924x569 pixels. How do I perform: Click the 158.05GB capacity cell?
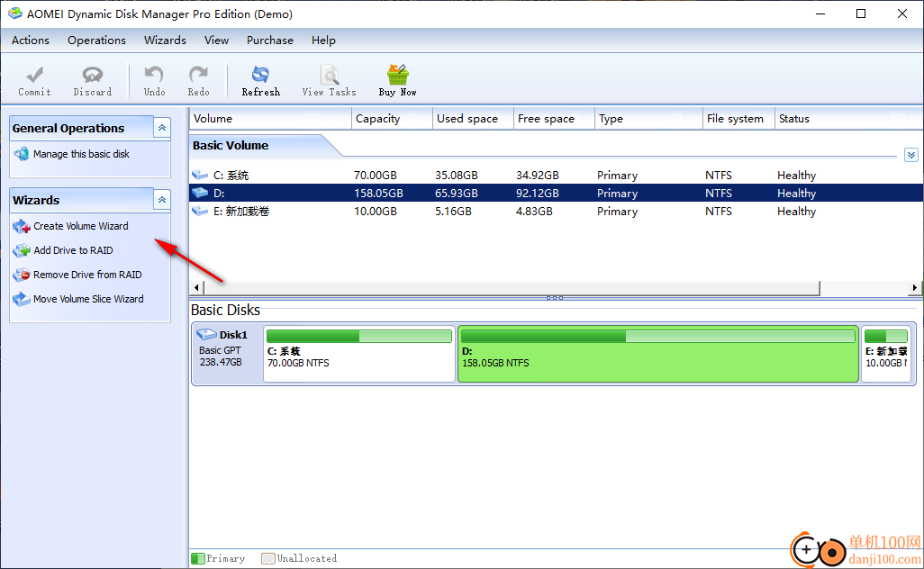click(378, 194)
